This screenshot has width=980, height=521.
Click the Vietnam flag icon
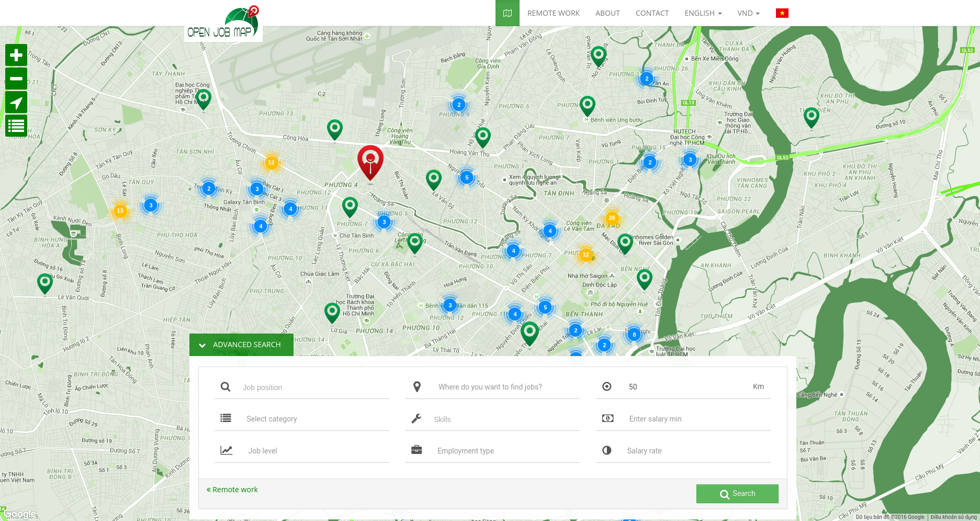tap(782, 13)
